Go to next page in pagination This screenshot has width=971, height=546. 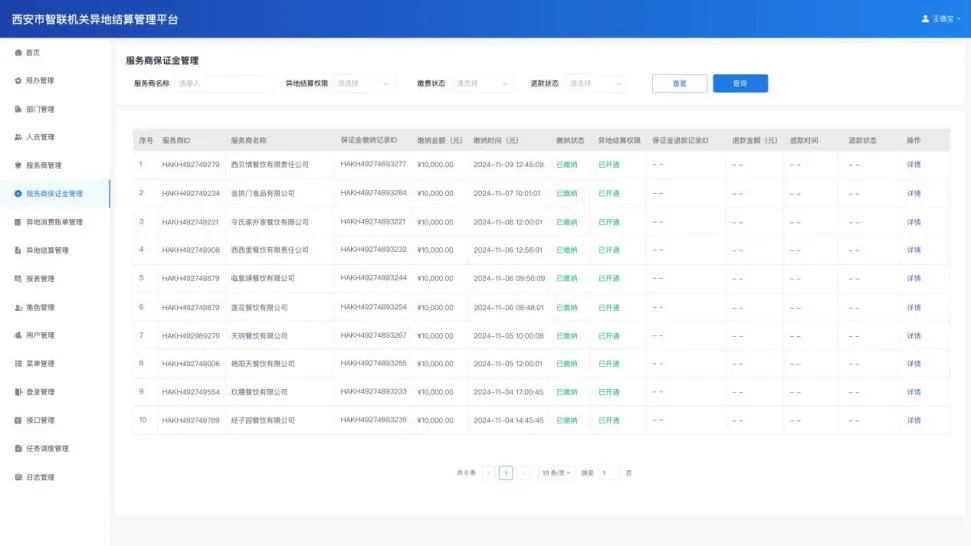click(523, 472)
